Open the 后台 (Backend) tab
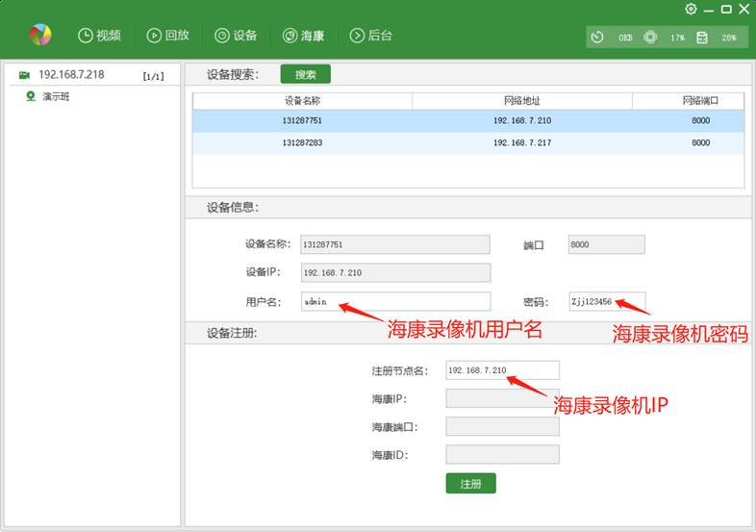756x532 pixels. [x=371, y=36]
